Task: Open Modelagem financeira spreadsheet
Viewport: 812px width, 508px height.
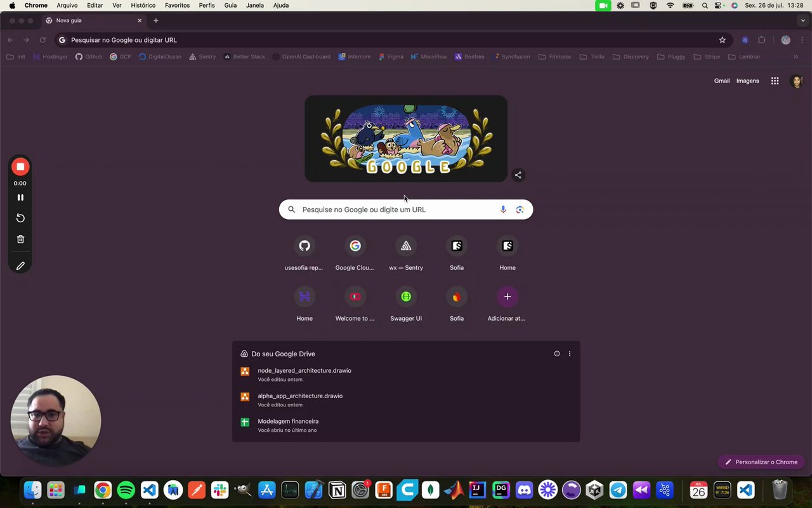Action: 406,425
